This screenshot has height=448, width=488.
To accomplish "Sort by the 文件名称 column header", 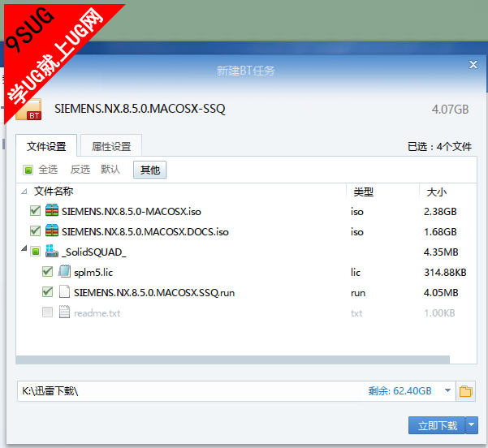I will point(54,192).
